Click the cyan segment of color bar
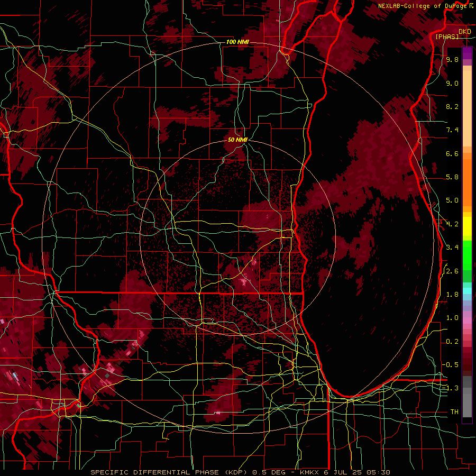The height and width of the screenshot is (476, 476). point(467,291)
